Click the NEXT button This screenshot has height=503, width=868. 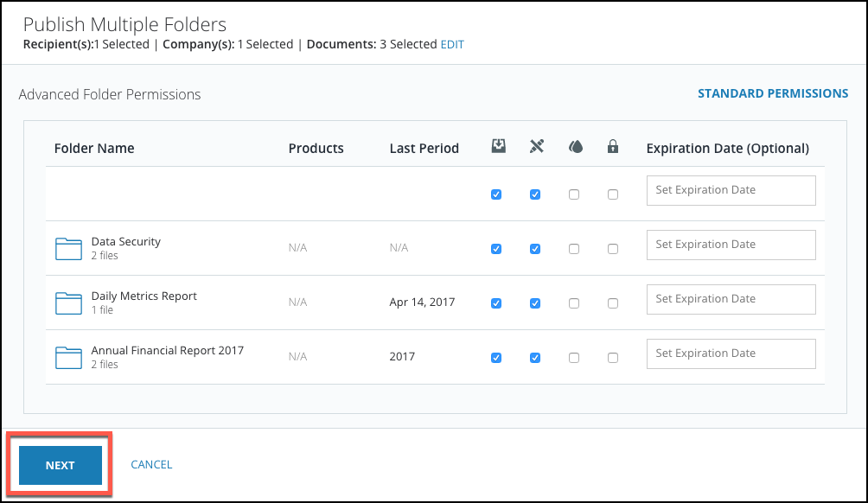(x=60, y=464)
